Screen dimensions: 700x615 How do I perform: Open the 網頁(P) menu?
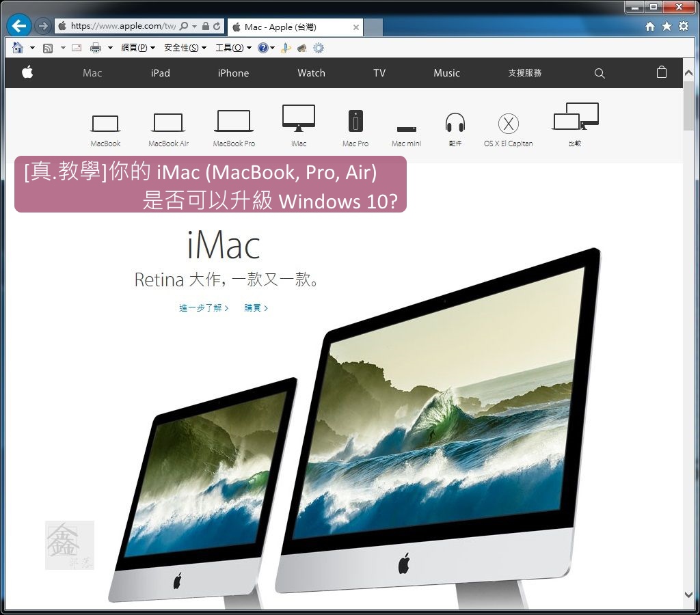[138, 48]
